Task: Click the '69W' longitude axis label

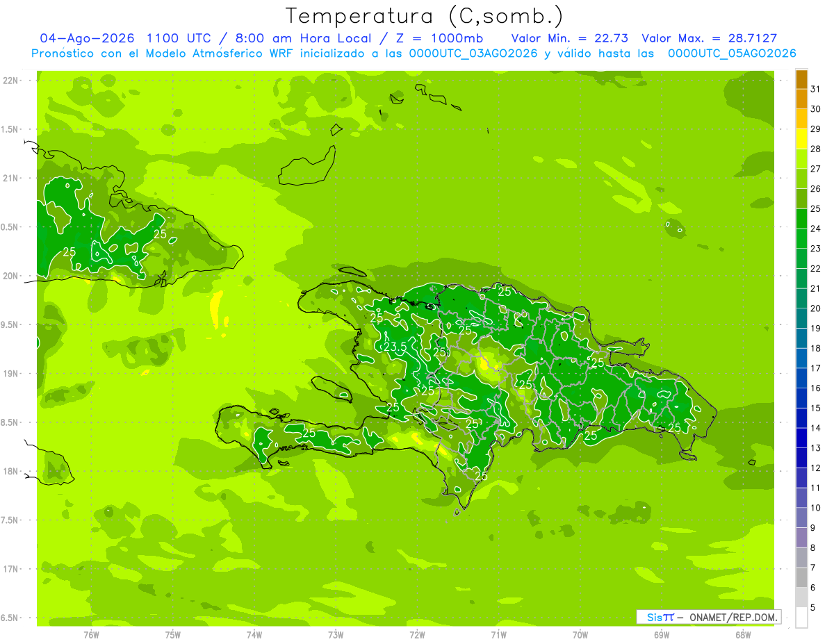Action: click(x=662, y=635)
